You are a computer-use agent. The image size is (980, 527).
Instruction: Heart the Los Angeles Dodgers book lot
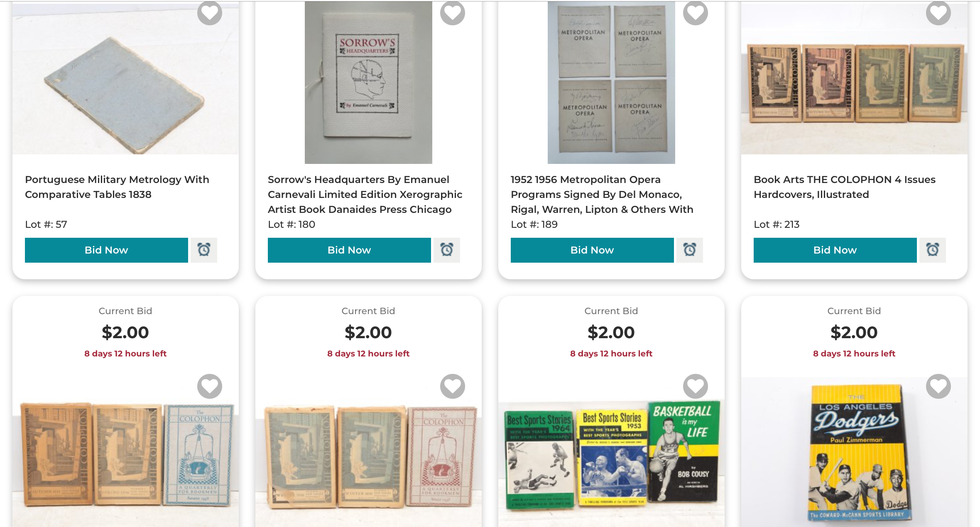click(938, 386)
